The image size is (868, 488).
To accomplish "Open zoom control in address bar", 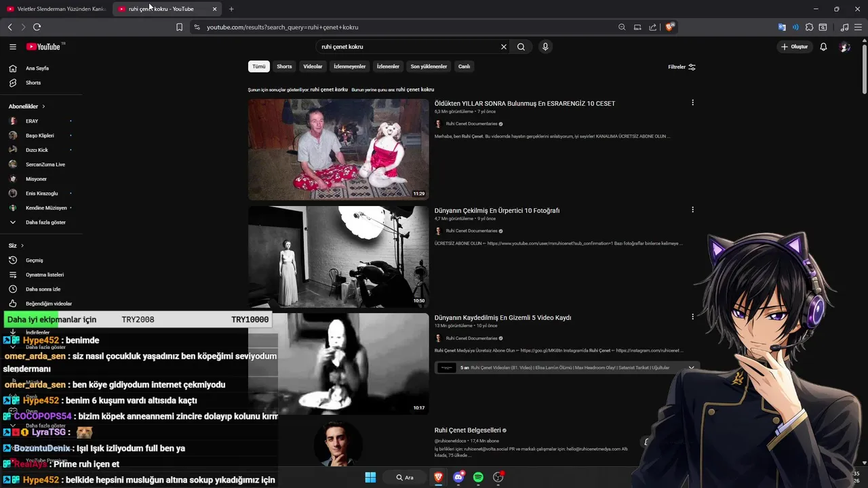I will click(622, 27).
